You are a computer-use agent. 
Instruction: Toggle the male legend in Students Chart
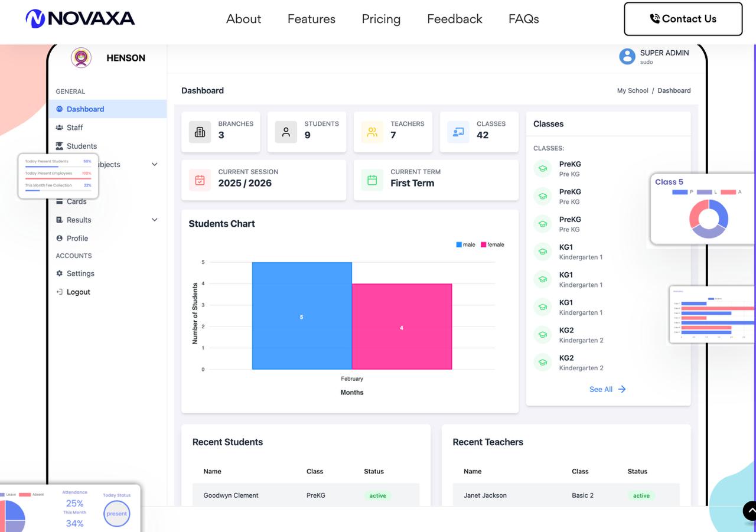465,244
